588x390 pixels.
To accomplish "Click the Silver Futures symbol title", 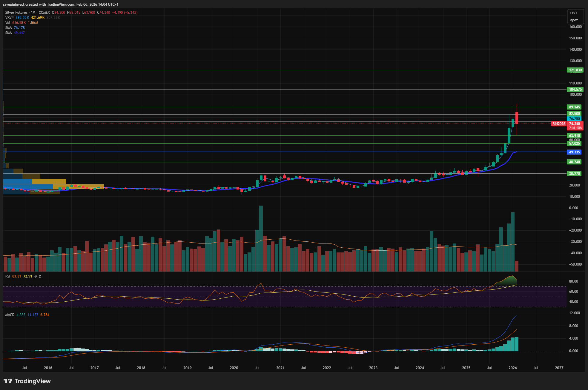I will (x=16, y=13).
